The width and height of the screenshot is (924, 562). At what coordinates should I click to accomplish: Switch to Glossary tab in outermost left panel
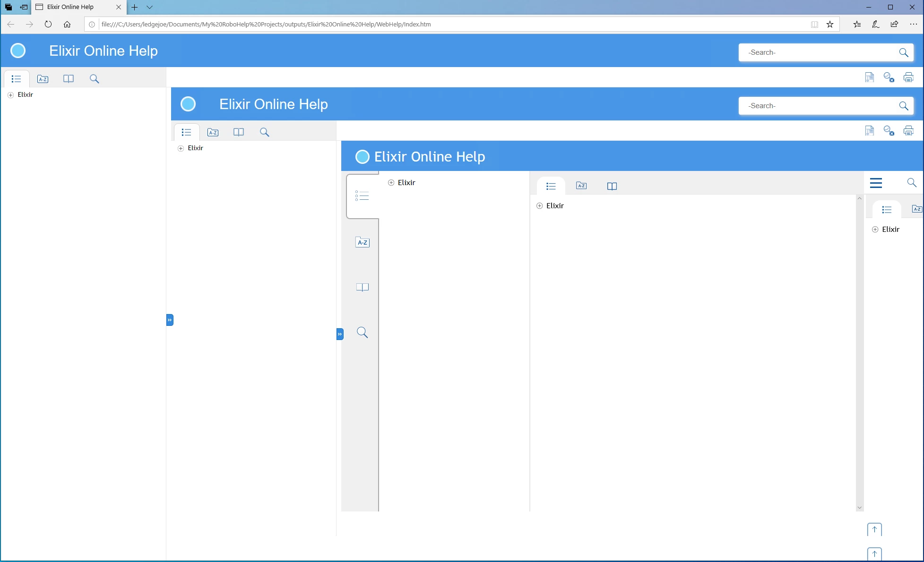coord(69,79)
